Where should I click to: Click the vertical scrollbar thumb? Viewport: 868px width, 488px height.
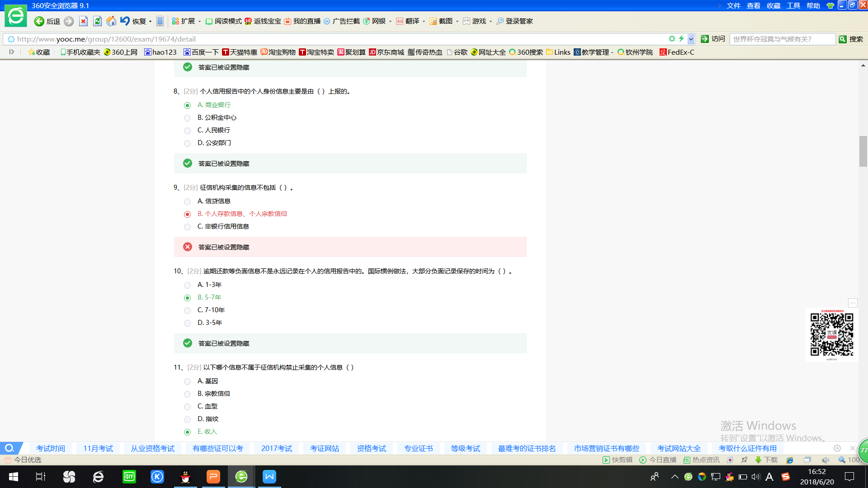(x=863, y=151)
